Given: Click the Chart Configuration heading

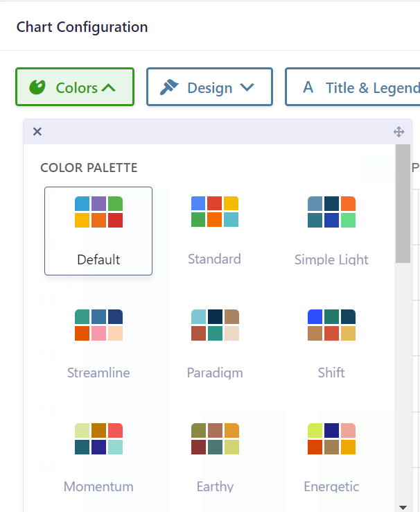Looking at the screenshot, I should (x=82, y=27).
